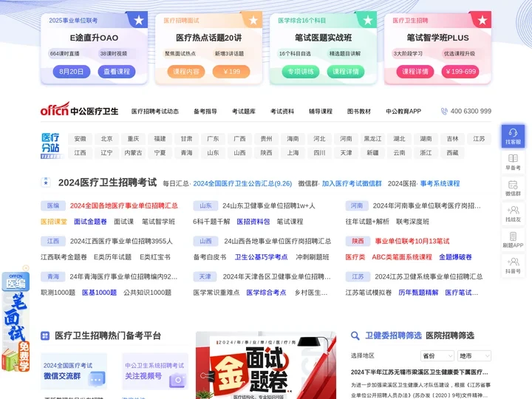Click the phone icon beside 400 6300 999

pos(444,112)
